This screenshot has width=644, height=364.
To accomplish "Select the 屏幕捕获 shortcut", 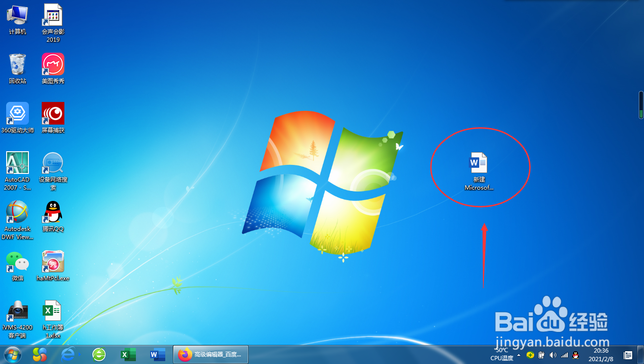I will 53,118.
